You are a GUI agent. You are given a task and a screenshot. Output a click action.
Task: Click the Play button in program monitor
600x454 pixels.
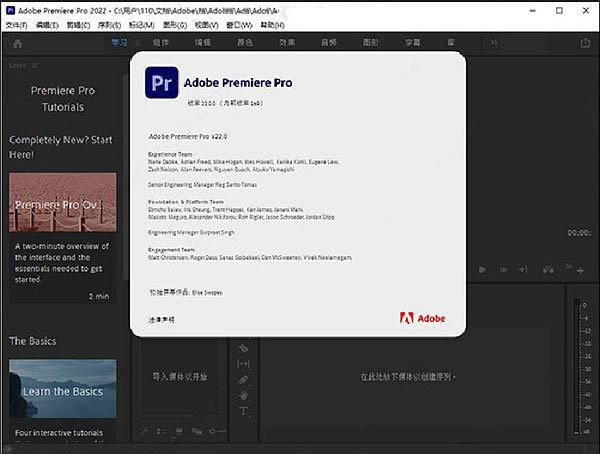pos(482,269)
